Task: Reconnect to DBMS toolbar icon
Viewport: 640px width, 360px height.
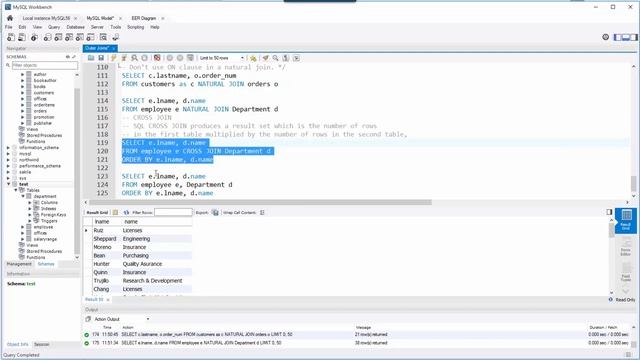Action: click(116, 37)
